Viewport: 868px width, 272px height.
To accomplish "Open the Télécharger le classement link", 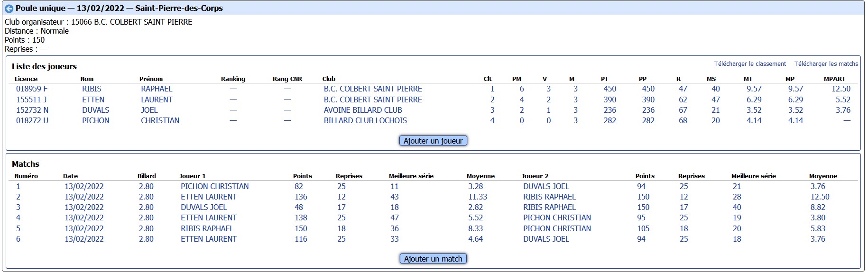I will click(x=750, y=63).
